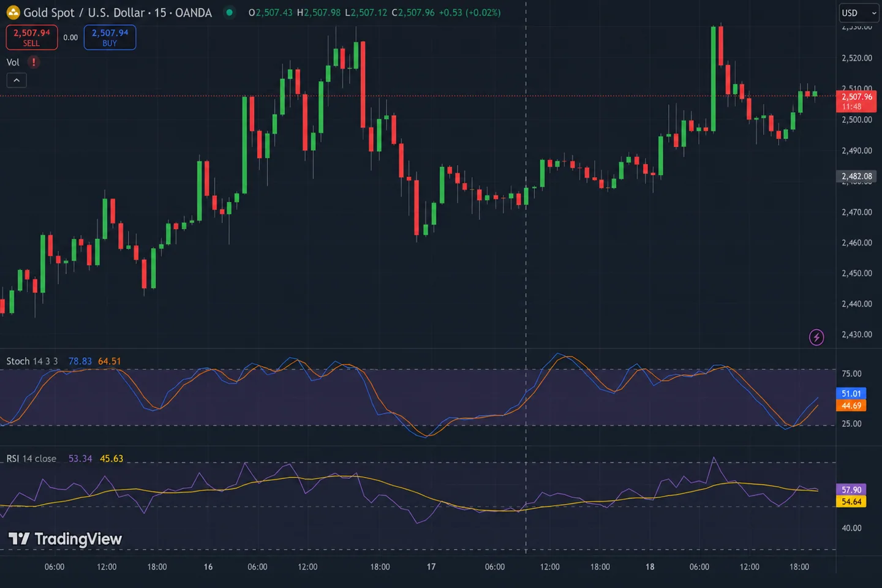Select the Vol indicator label
The width and height of the screenshot is (882, 588).
13,62
